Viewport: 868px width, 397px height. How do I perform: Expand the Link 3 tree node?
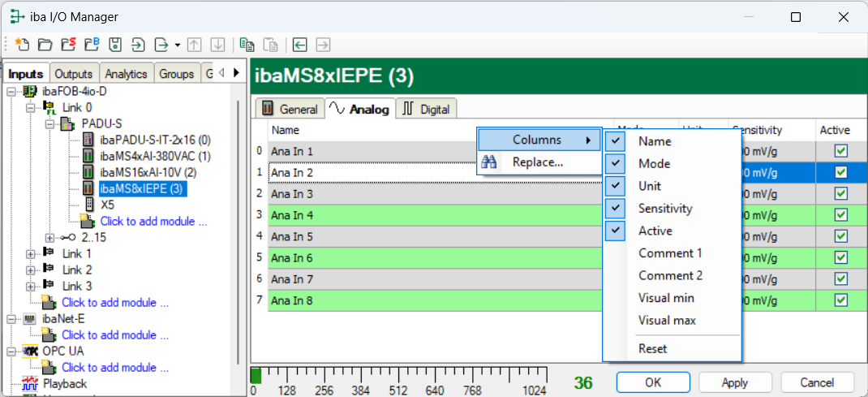coord(31,287)
